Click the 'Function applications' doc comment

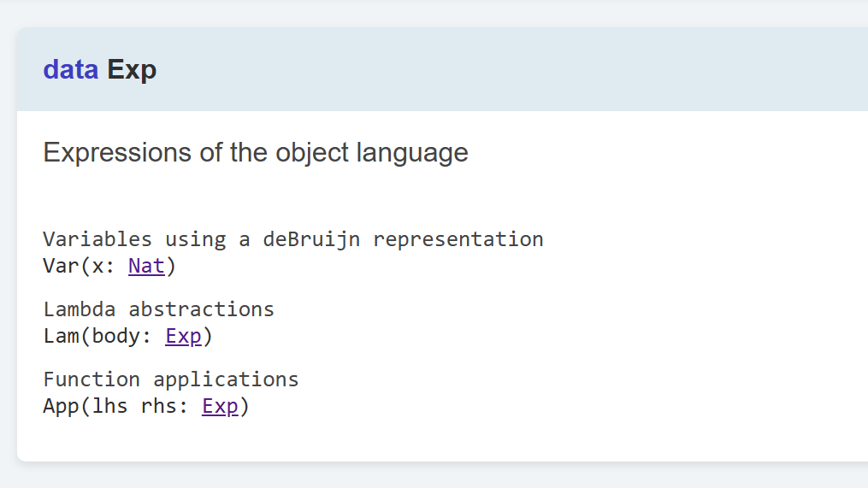(x=171, y=379)
